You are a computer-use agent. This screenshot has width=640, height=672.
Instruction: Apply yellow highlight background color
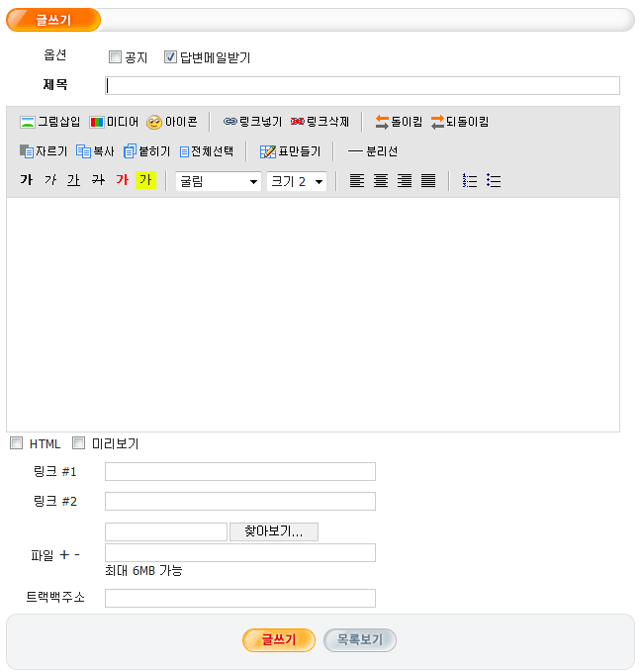tap(146, 180)
